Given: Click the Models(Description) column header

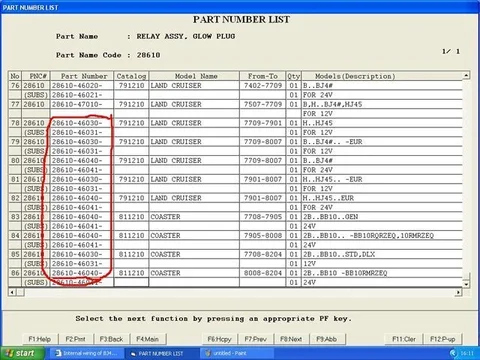Looking at the screenshot, I should pyautogui.click(x=382, y=76).
